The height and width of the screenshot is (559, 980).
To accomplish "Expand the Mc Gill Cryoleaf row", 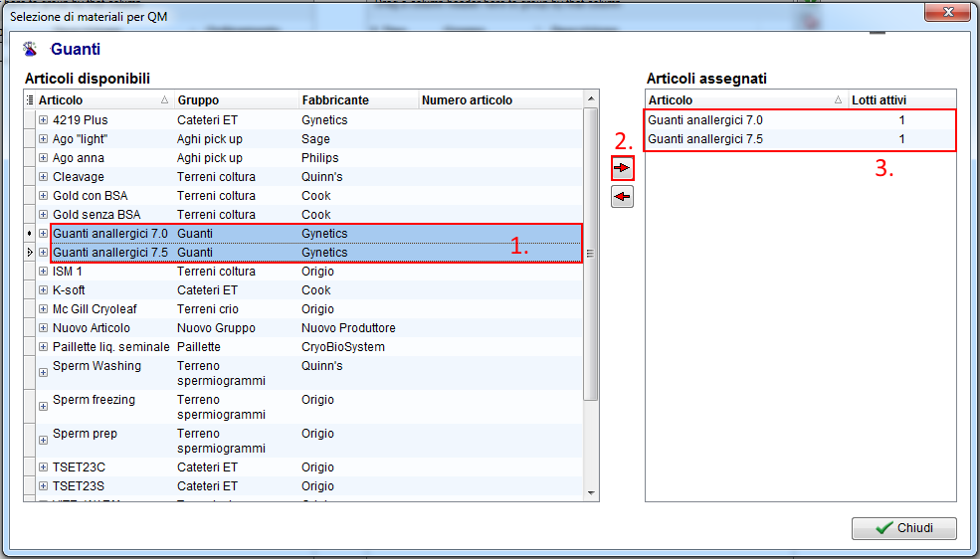I will coord(43,309).
